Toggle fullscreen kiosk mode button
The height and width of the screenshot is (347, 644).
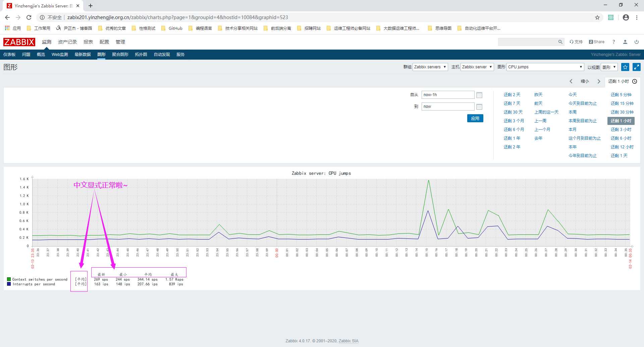click(x=637, y=67)
